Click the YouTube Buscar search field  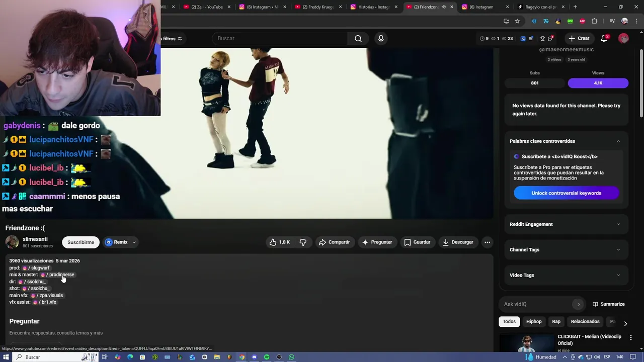(280, 38)
